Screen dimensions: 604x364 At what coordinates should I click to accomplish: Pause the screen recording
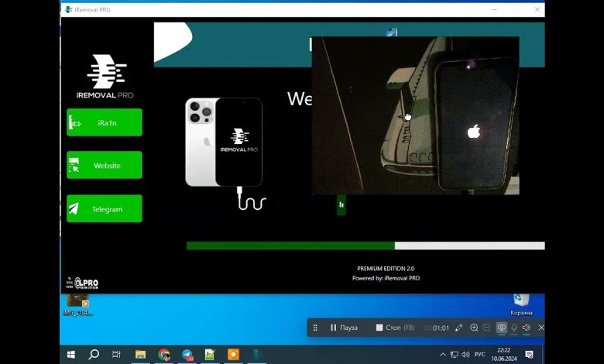(x=344, y=328)
